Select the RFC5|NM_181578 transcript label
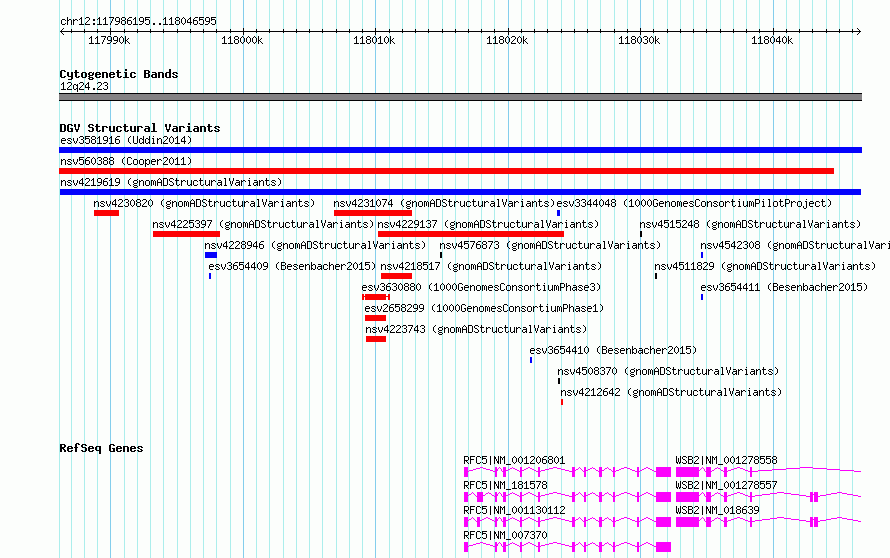 505,485
